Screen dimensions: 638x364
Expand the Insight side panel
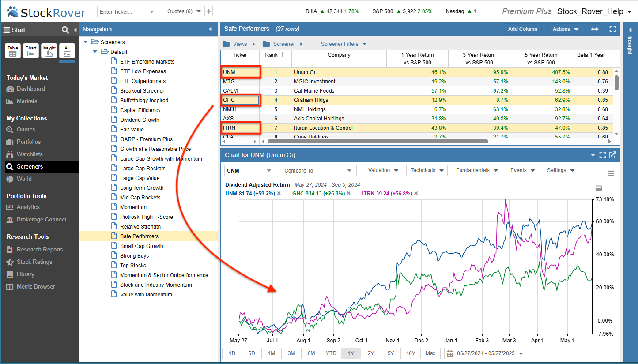pyautogui.click(x=630, y=30)
